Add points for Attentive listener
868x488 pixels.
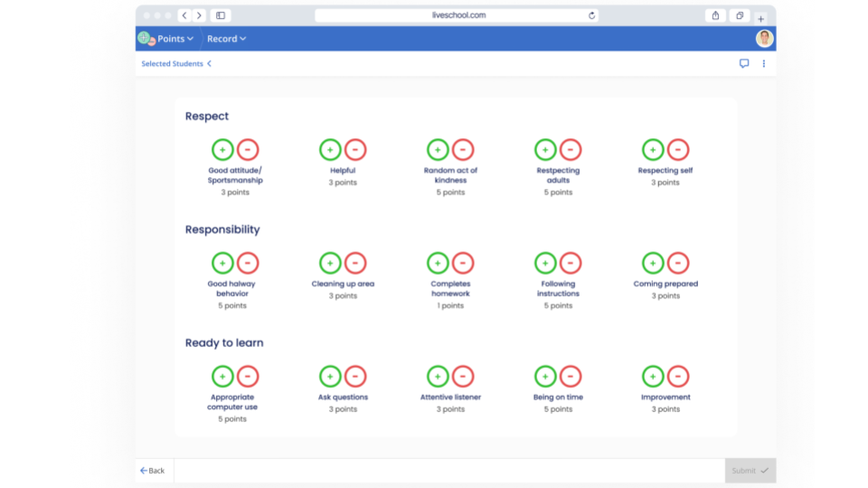point(438,376)
